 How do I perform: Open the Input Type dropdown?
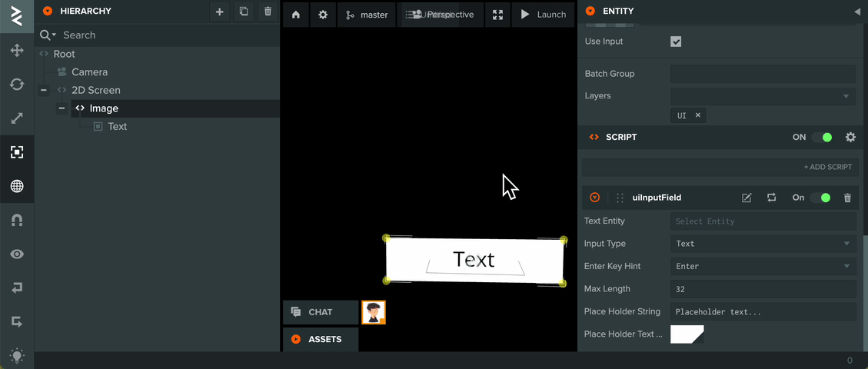click(763, 244)
